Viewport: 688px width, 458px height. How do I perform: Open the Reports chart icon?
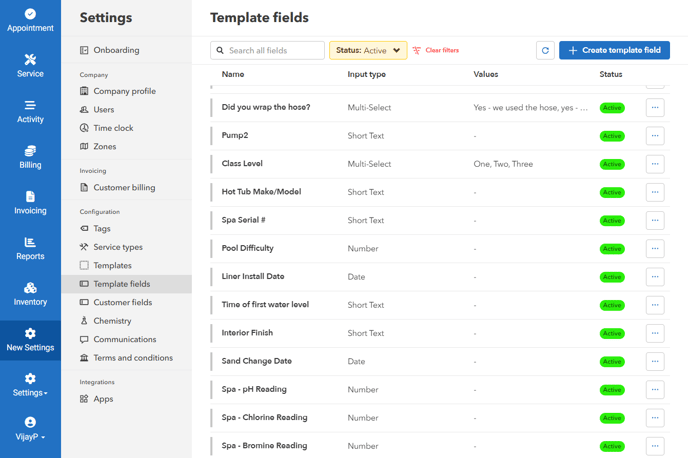click(x=30, y=243)
